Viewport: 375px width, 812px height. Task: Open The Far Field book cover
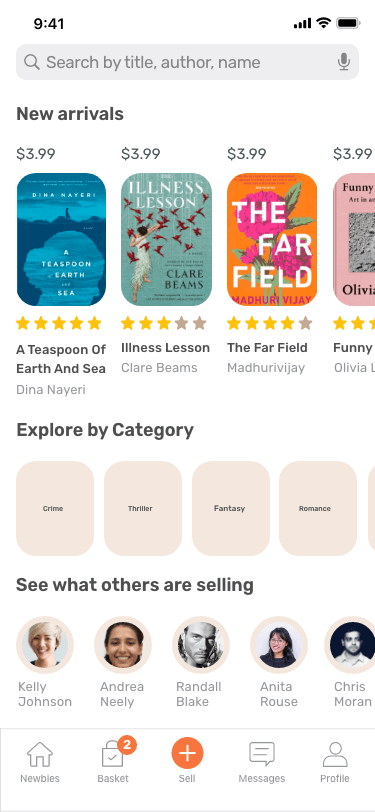coord(272,239)
